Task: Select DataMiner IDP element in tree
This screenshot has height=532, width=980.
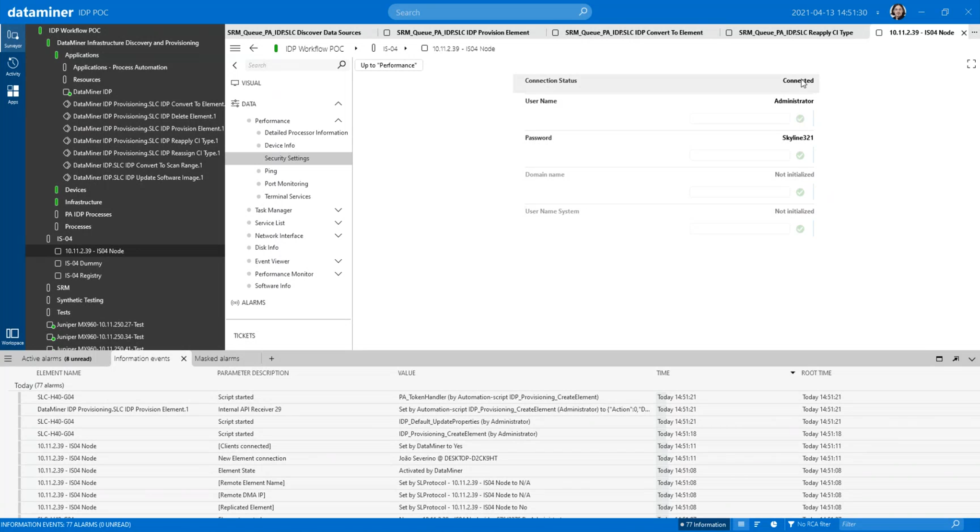Action: (x=92, y=92)
